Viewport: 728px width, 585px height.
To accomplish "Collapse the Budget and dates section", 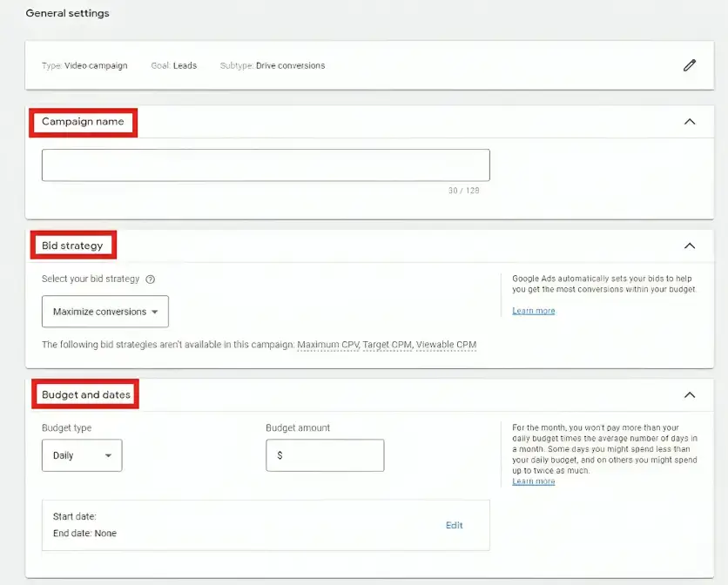I will [x=690, y=395].
